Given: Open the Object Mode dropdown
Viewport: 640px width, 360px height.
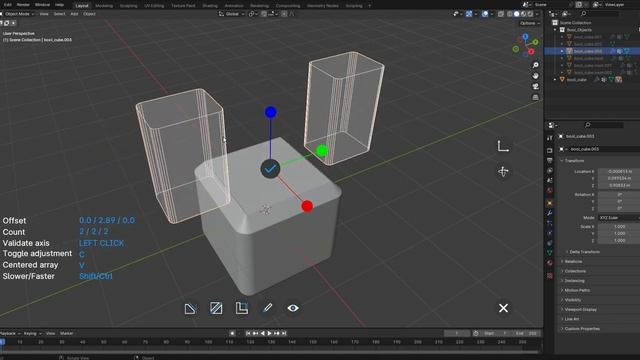Looking at the screenshot, I should click(18, 14).
